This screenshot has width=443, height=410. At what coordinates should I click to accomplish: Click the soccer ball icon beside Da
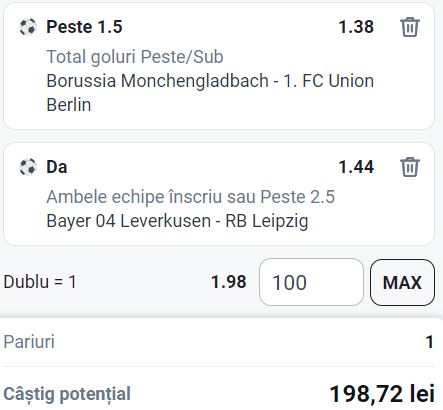28,167
